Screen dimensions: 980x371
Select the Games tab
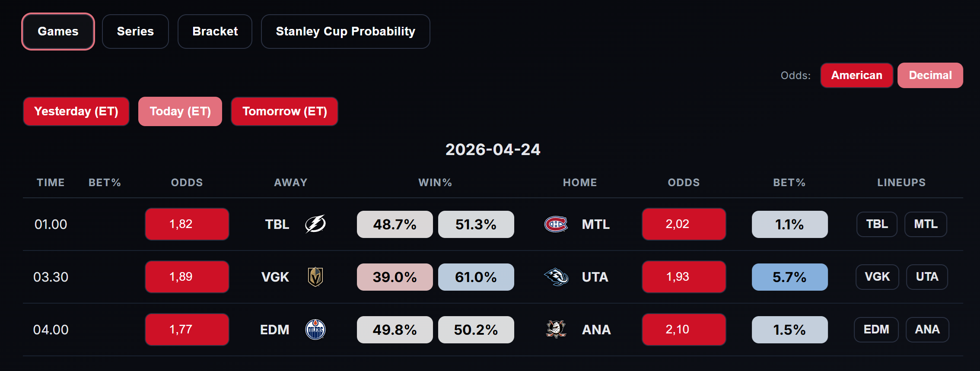point(58,32)
